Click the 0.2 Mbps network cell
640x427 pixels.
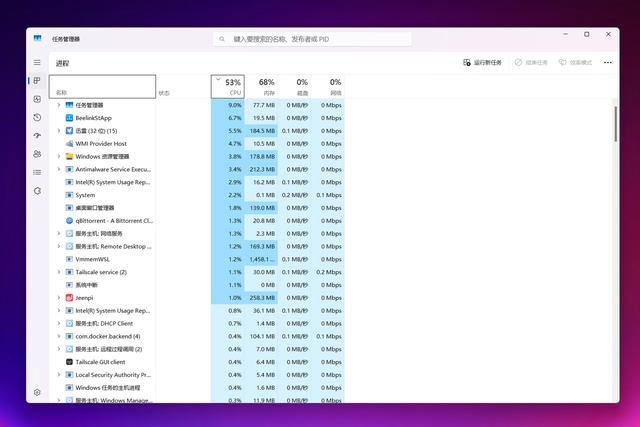pos(328,272)
